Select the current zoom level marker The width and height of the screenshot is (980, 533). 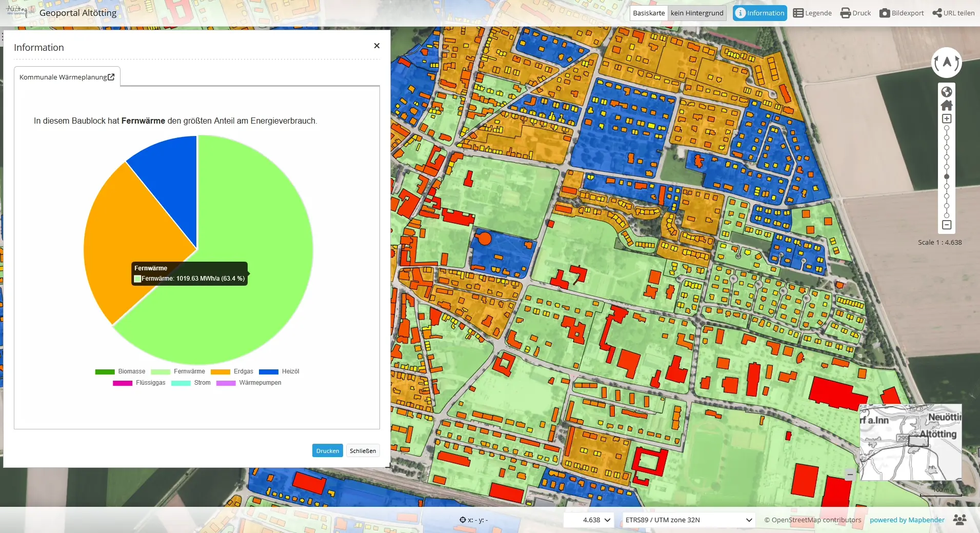(x=947, y=176)
